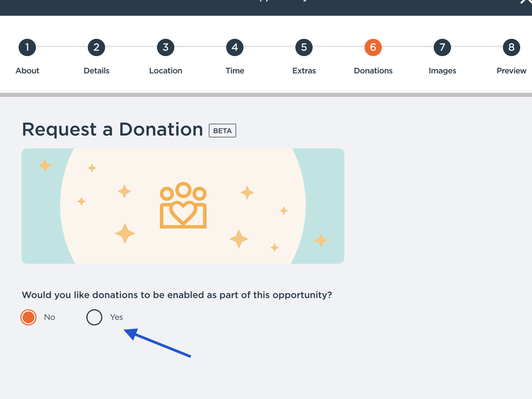Open the Preview step label
The image size is (532, 399).
pyautogui.click(x=511, y=71)
